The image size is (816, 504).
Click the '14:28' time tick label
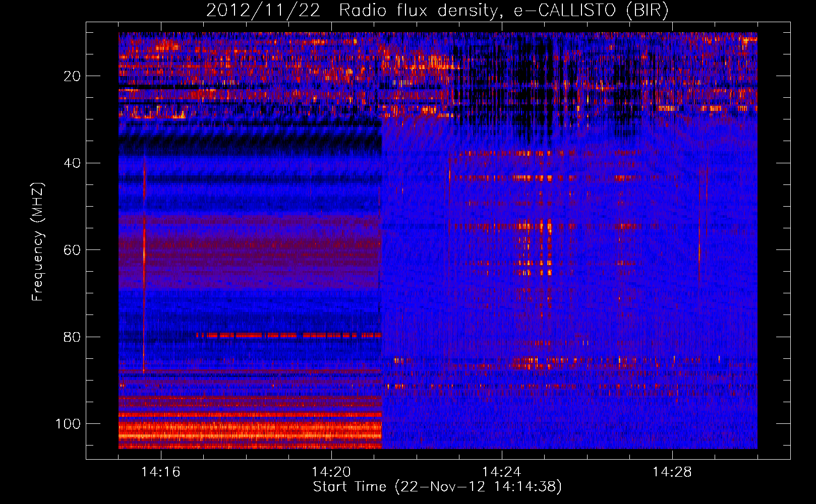click(672, 472)
